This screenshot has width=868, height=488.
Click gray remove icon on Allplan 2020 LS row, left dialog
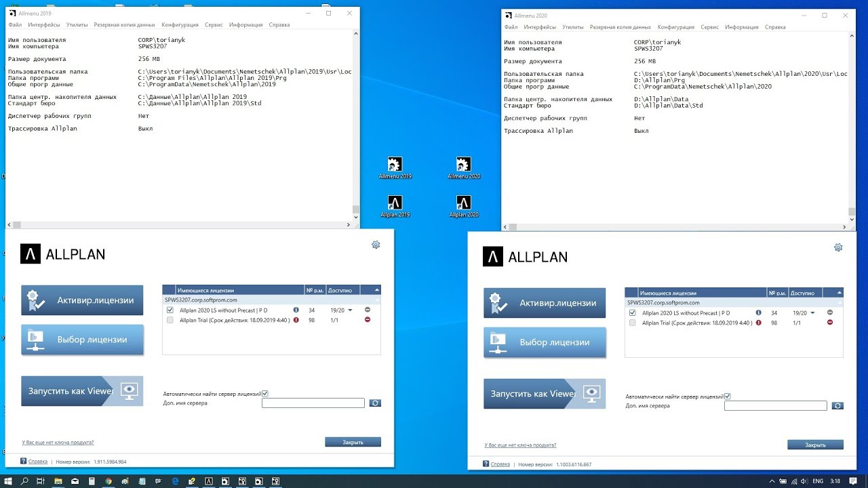[x=368, y=310]
